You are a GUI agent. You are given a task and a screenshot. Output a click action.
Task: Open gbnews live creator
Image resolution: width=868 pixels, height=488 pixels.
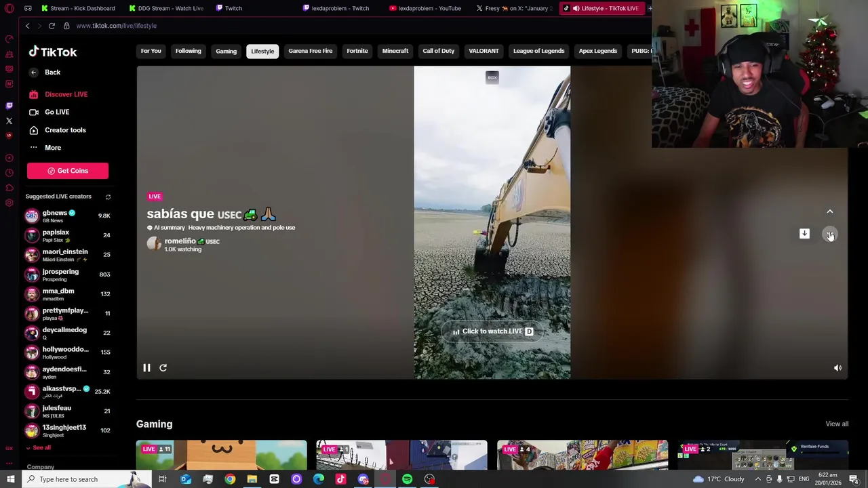[x=67, y=216]
